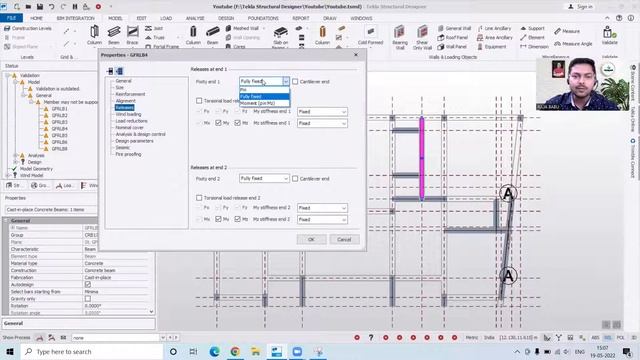Toggle the Gravity only checkbox
The width and height of the screenshot is (640, 360).
pos(88,299)
